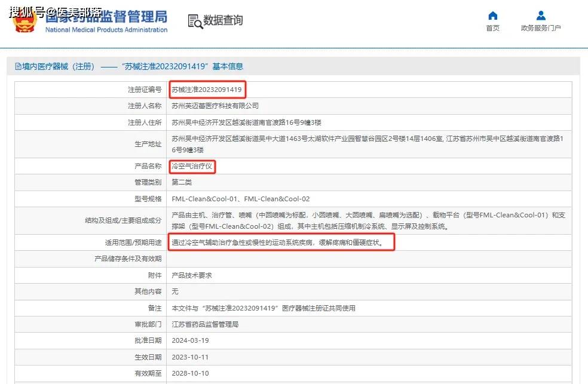Click the person silhouette icon above 政务服务门户
588x384 pixels.
[x=540, y=15]
